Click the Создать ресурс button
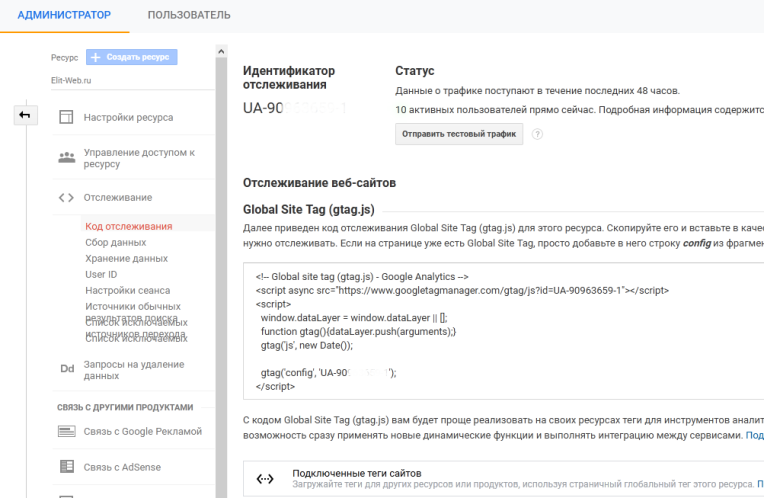The image size is (764, 498). [x=132, y=57]
